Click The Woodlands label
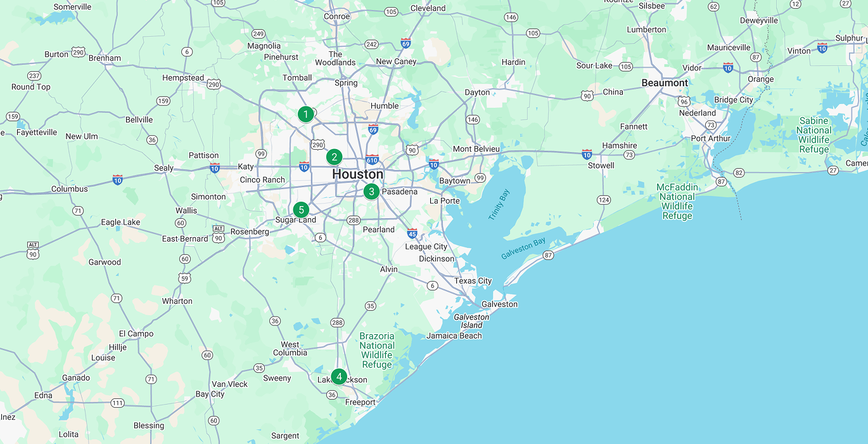Screen dimensions: 868x444 [335, 58]
